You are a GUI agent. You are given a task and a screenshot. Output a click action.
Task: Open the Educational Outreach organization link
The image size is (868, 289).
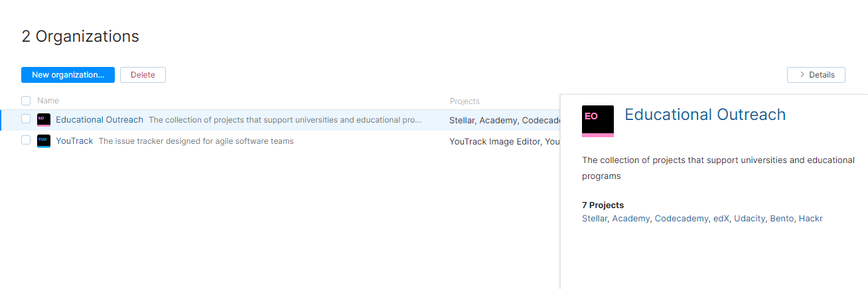100,120
